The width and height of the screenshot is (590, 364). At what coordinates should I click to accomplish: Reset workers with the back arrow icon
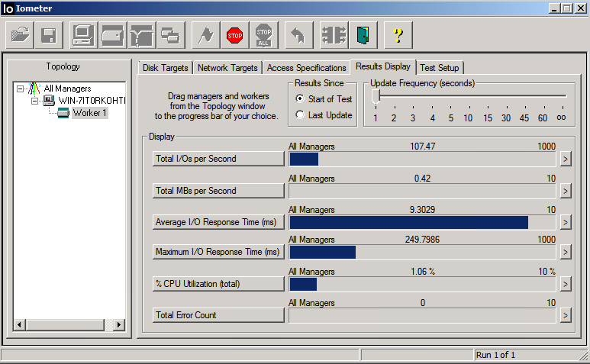tap(298, 35)
